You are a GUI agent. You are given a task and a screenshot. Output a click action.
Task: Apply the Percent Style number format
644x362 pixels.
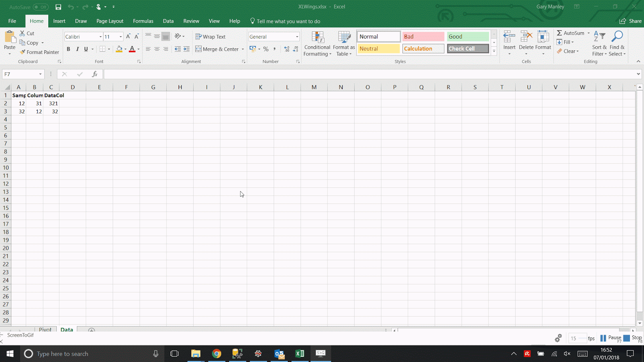[266, 49]
